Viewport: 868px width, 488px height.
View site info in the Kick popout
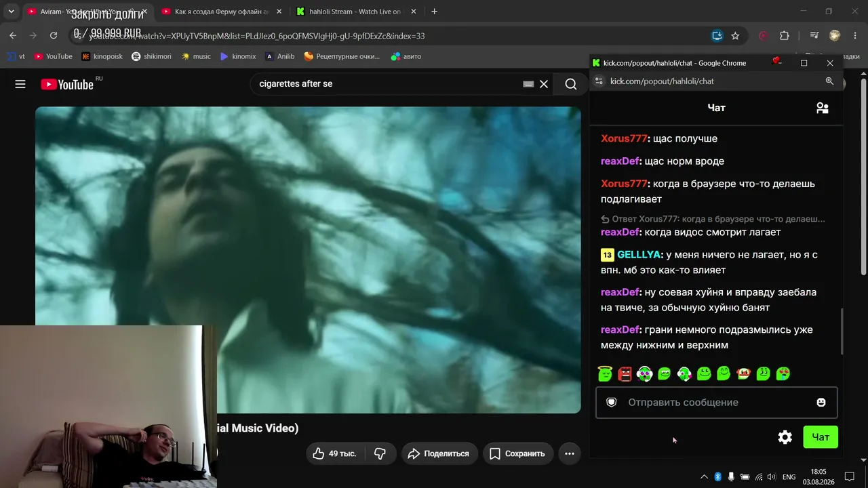598,81
